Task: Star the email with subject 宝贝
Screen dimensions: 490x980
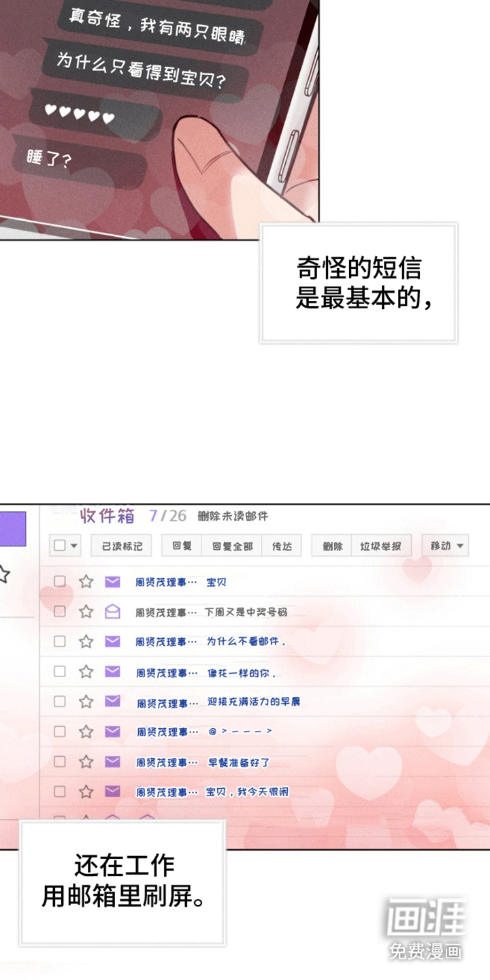Action: pyautogui.click(x=86, y=582)
